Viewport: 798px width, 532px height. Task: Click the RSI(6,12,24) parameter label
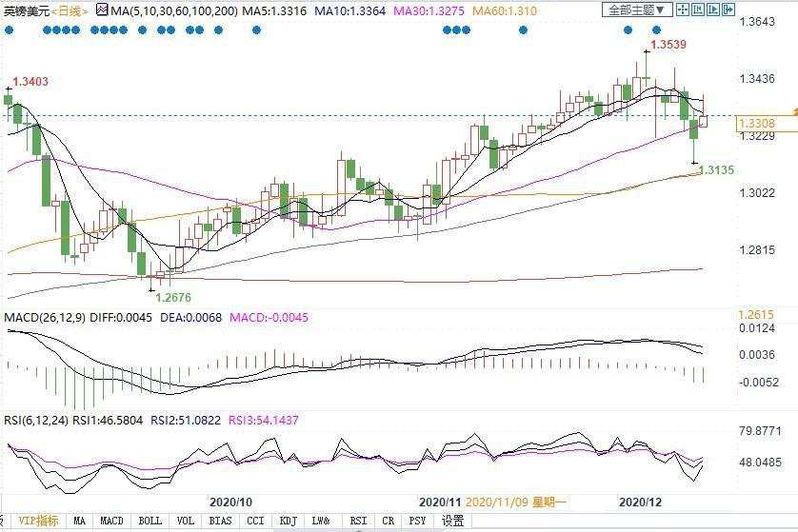(36, 420)
